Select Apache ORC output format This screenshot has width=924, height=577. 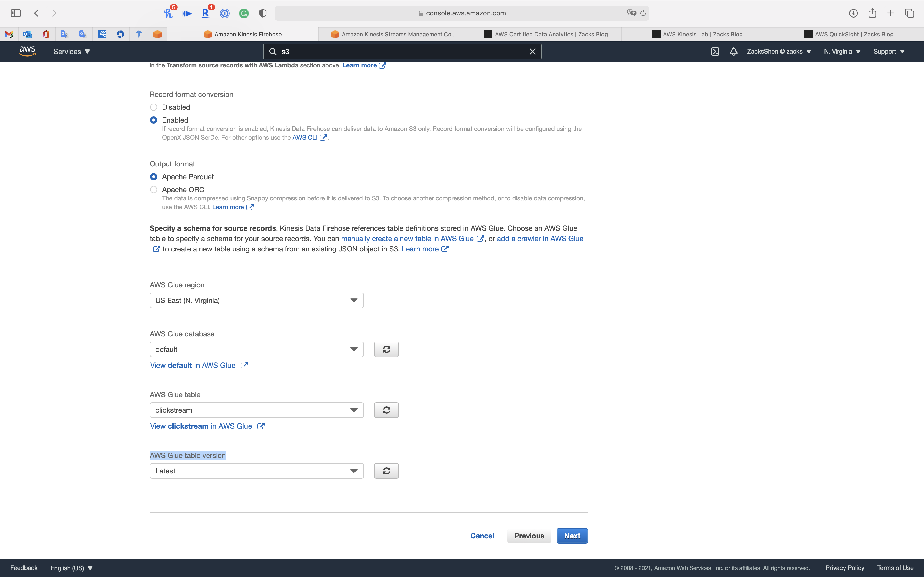(x=153, y=190)
